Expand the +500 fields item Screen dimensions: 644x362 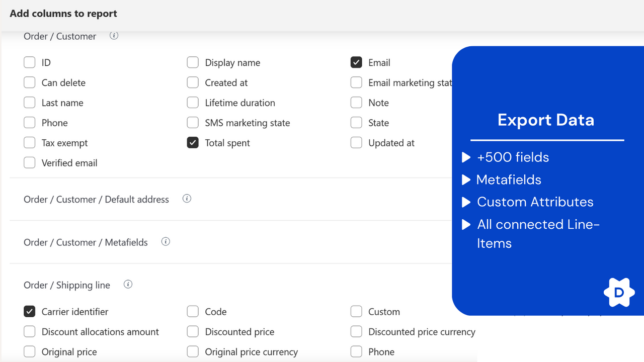[x=466, y=157]
